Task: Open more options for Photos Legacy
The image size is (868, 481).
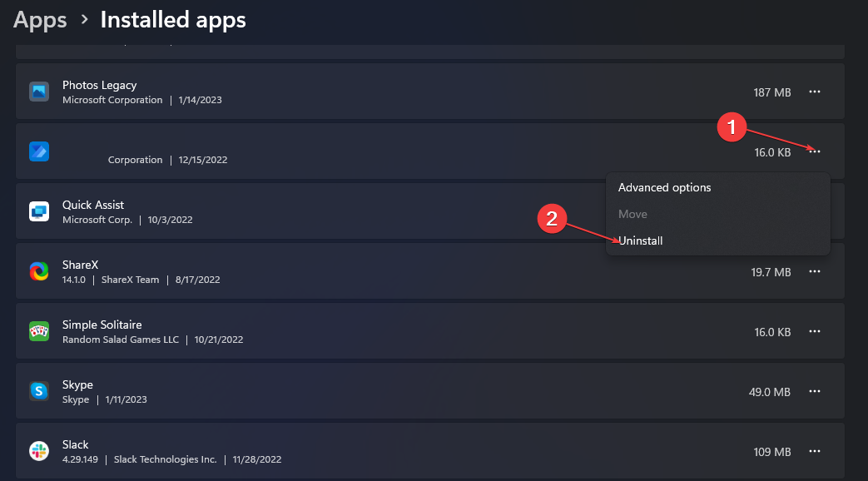Action: pos(814,92)
